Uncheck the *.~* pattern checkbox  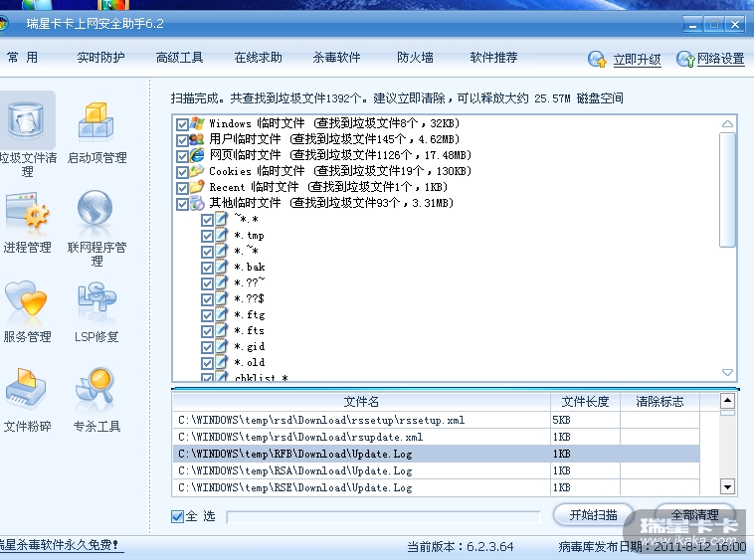pos(207,252)
